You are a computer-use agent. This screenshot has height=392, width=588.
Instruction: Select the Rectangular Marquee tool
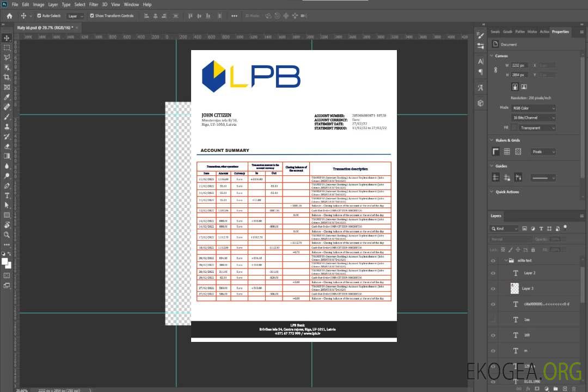click(7, 48)
